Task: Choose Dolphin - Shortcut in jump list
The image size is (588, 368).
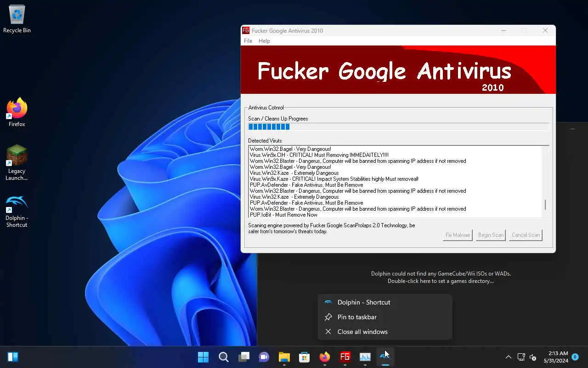Action: click(x=385, y=302)
